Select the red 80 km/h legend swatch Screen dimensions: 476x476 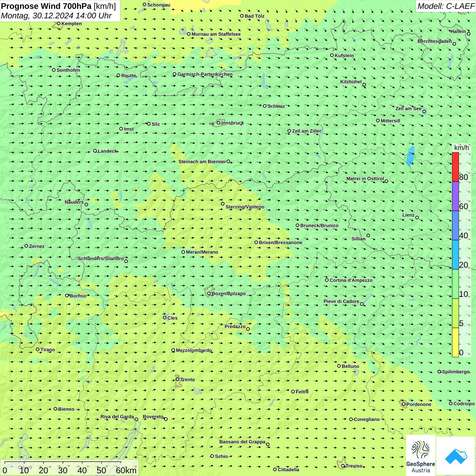pos(455,167)
